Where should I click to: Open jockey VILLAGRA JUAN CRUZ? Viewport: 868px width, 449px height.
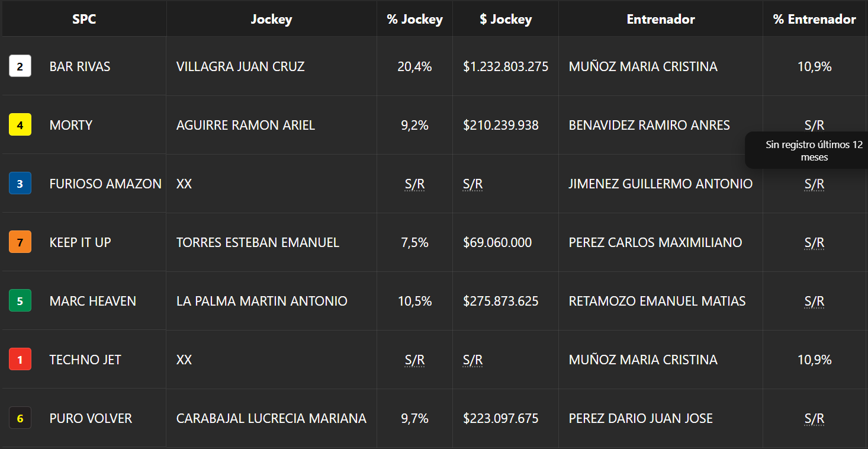point(240,66)
